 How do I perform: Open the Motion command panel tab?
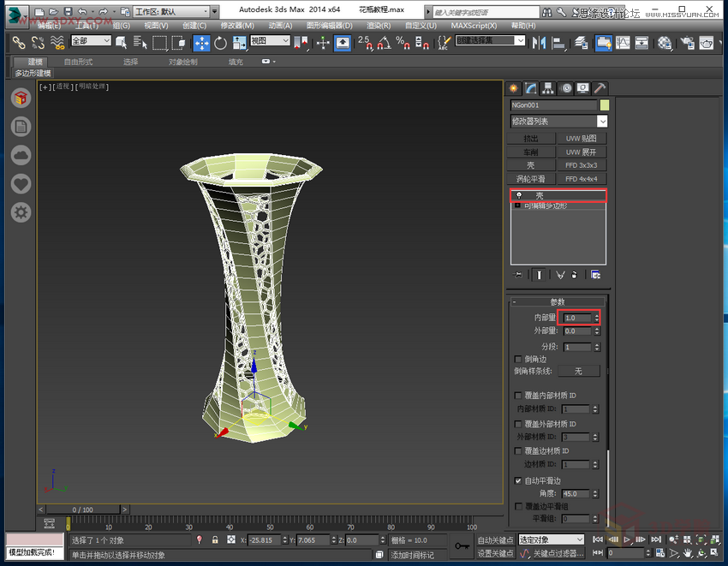tap(566, 88)
